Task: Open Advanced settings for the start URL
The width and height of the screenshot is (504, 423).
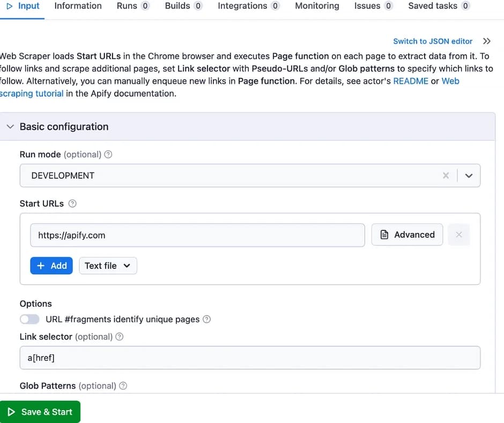Action: [x=407, y=235]
